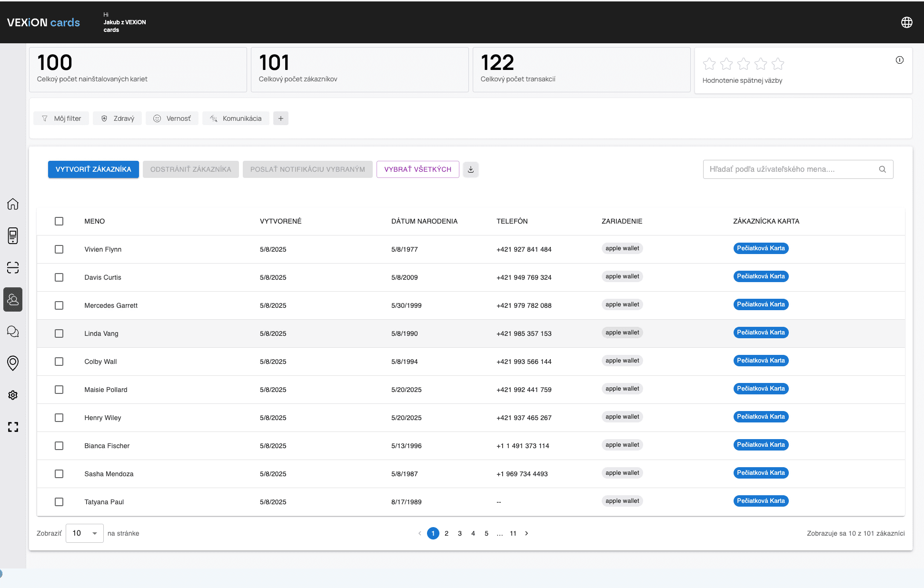Check the Linda Vang row checkbox
Viewport: 924px width, 588px height.
[x=59, y=333]
